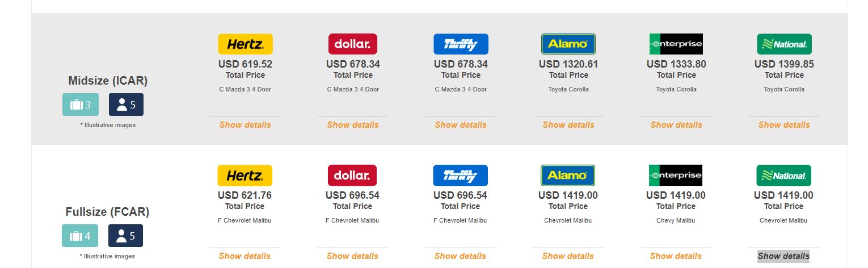Expand details for Alamo Midsize Toyota Corolla
Screen dimensions: 868x268
pos(568,125)
